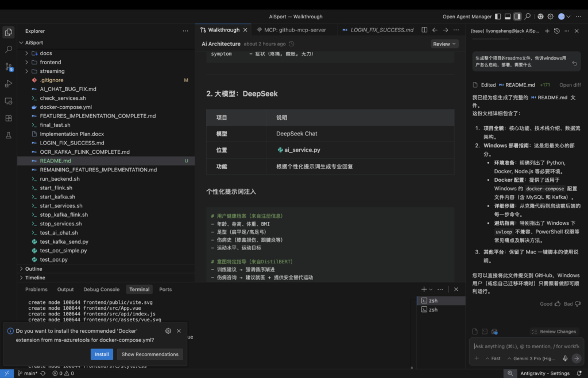588x378 pixels.
Task: Open Implementation Plan.docx file
Action: click(72, 134)
